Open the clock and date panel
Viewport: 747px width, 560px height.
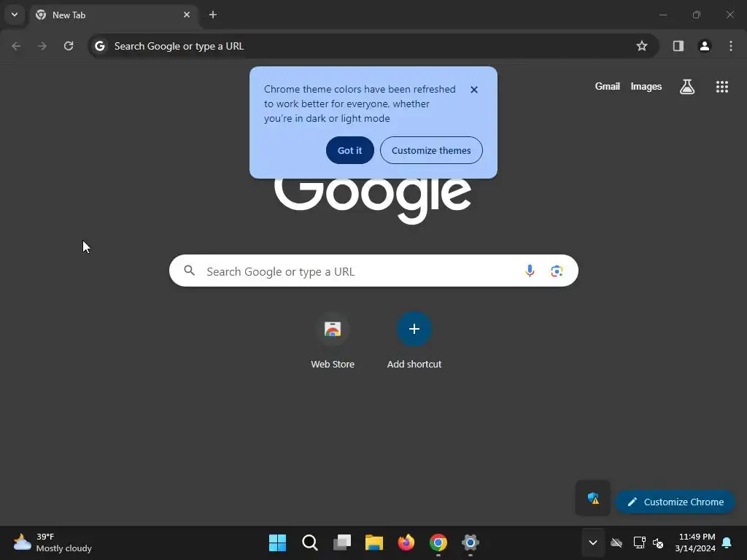694,542
